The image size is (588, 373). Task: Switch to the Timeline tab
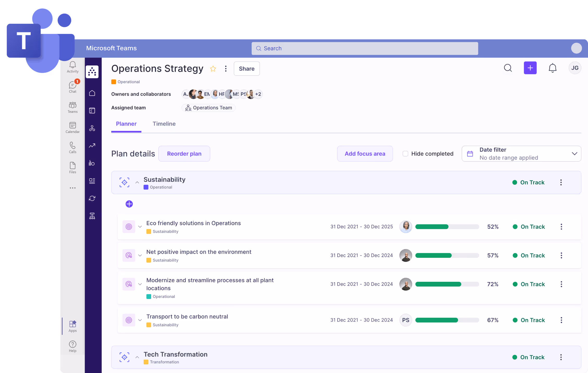[164, 124]
